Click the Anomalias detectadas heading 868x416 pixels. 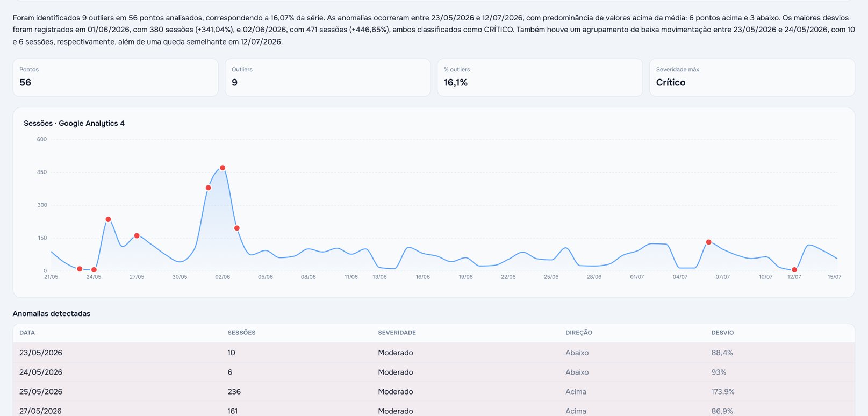click(x=52, y=313)
